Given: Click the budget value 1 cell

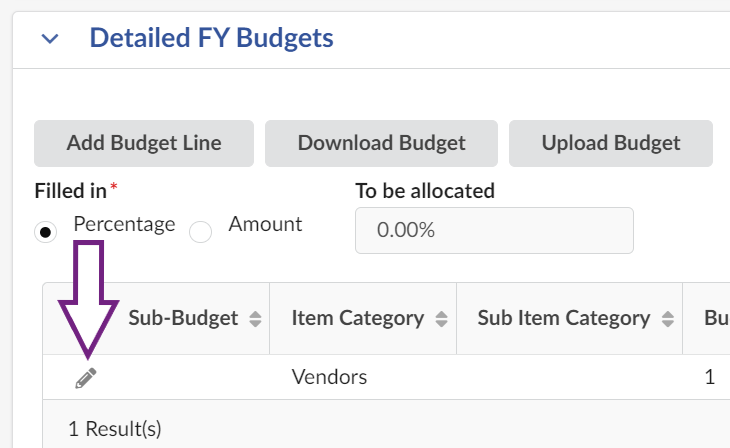Looking at the screenshot, I should (709, 377).
